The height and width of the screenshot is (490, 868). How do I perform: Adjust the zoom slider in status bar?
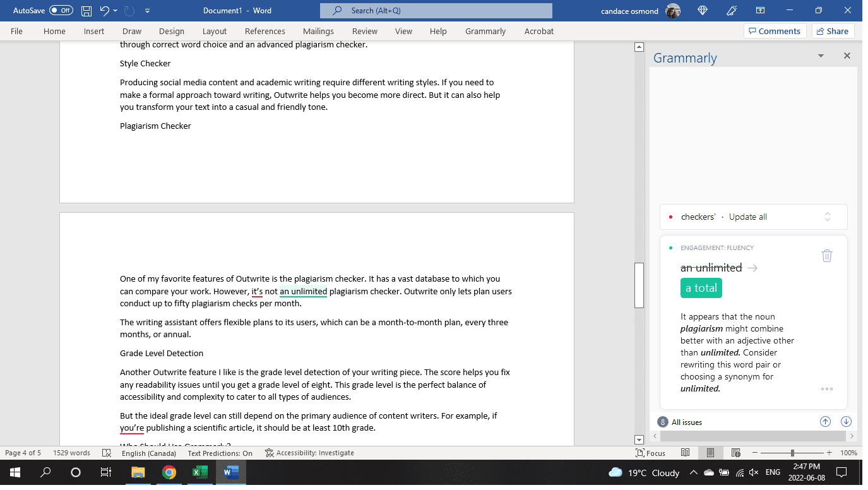pyautogui.click(x=792, y=453)
